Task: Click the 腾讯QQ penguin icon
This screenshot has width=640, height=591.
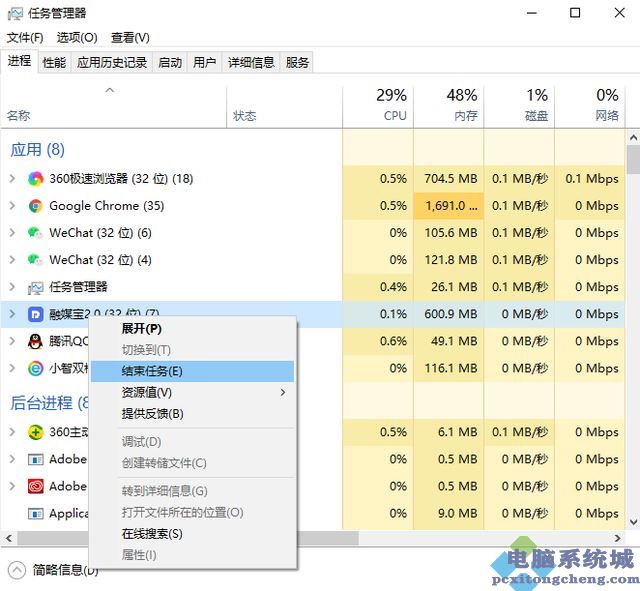Action: tap(36, 341)
